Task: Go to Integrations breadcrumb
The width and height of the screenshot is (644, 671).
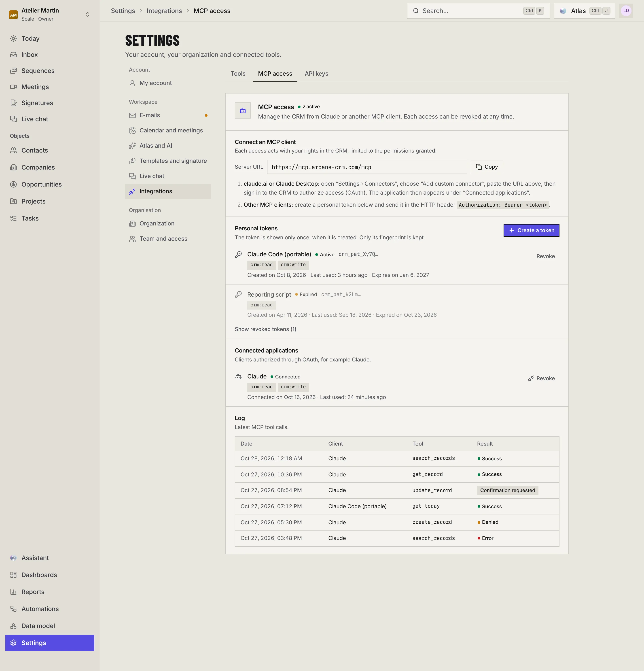Action: click(x=164, y=11)
